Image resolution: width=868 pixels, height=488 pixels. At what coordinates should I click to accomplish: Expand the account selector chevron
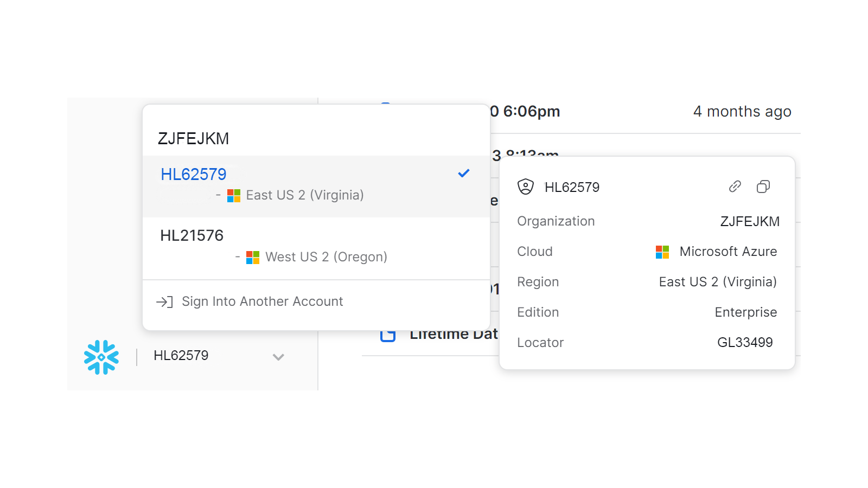coord(278,357)
